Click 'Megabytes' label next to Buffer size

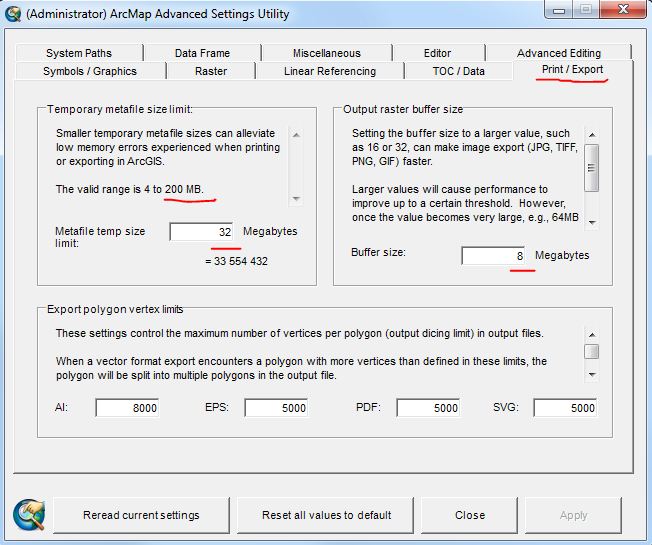(562, 255)
